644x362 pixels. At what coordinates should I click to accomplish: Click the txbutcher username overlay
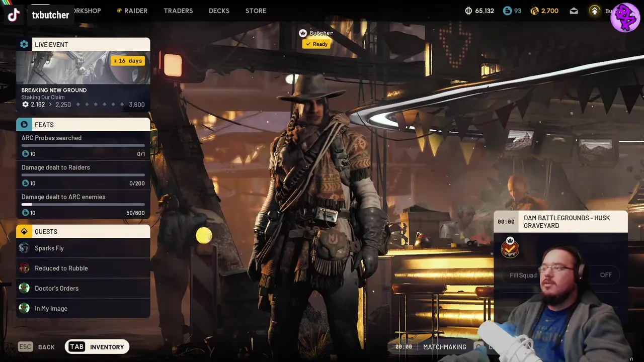click(x=50, y=15)
